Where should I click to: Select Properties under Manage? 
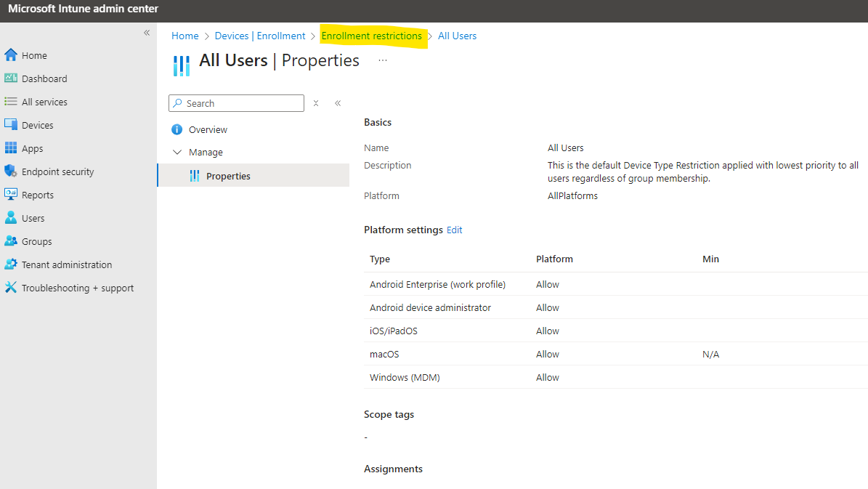click(229, 175)
